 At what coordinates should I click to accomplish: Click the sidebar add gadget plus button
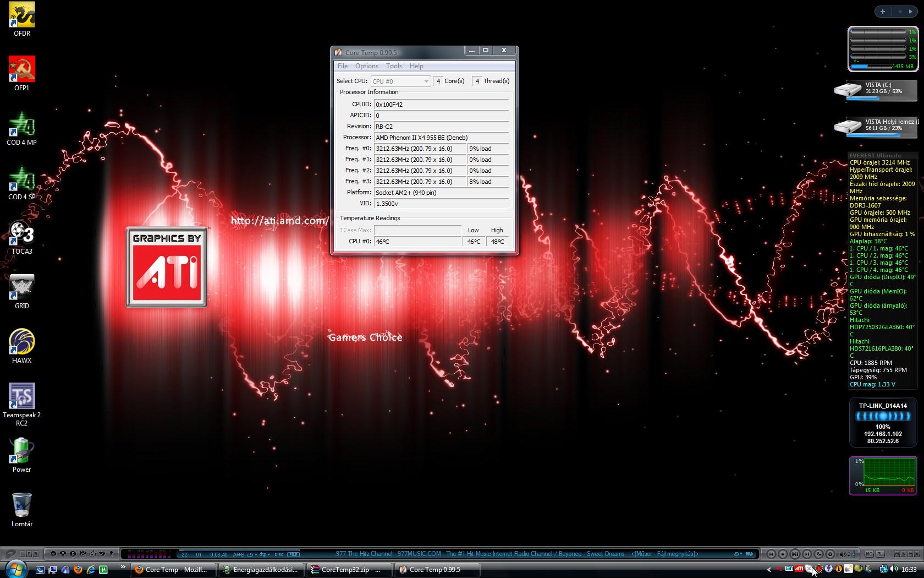coord(883,12)
